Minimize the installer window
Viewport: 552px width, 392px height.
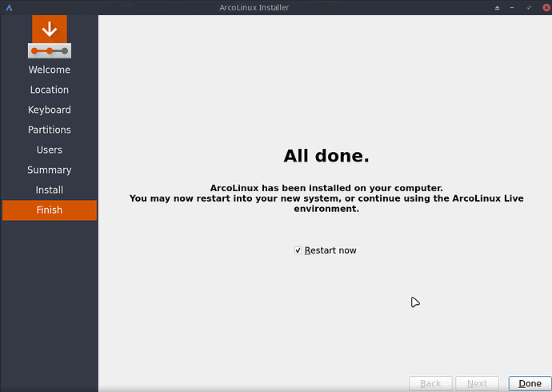coord(512,8)
